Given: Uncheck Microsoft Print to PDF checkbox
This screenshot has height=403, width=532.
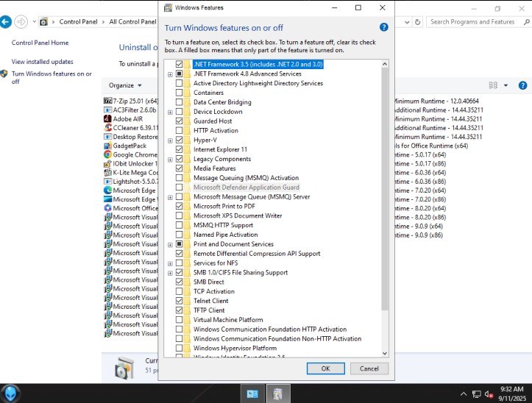Looking at the screenshot, I should pyautogui.click(x=179, y=206).
